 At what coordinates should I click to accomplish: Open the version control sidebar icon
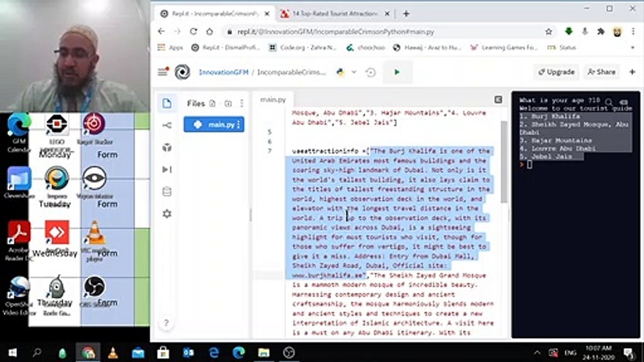167,125
